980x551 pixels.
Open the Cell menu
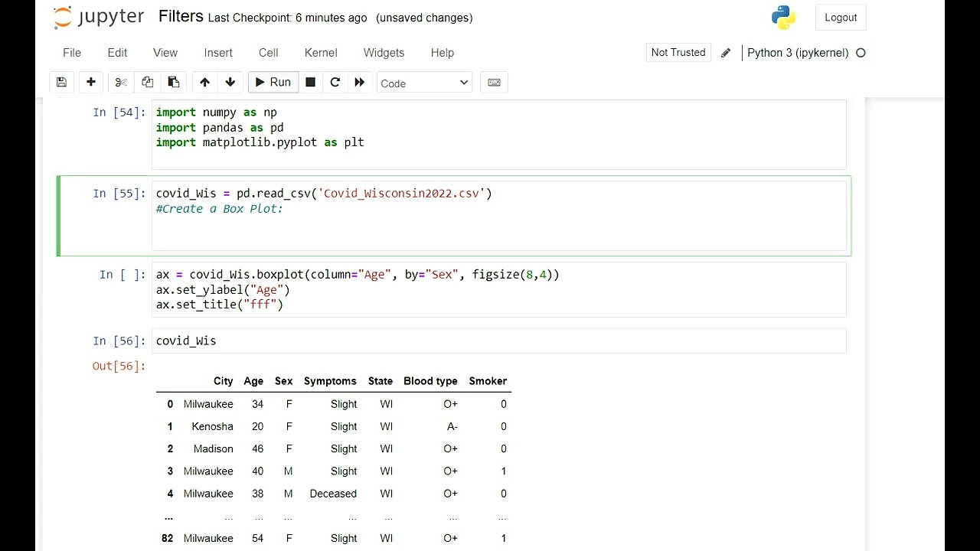[x=269, y=53]
